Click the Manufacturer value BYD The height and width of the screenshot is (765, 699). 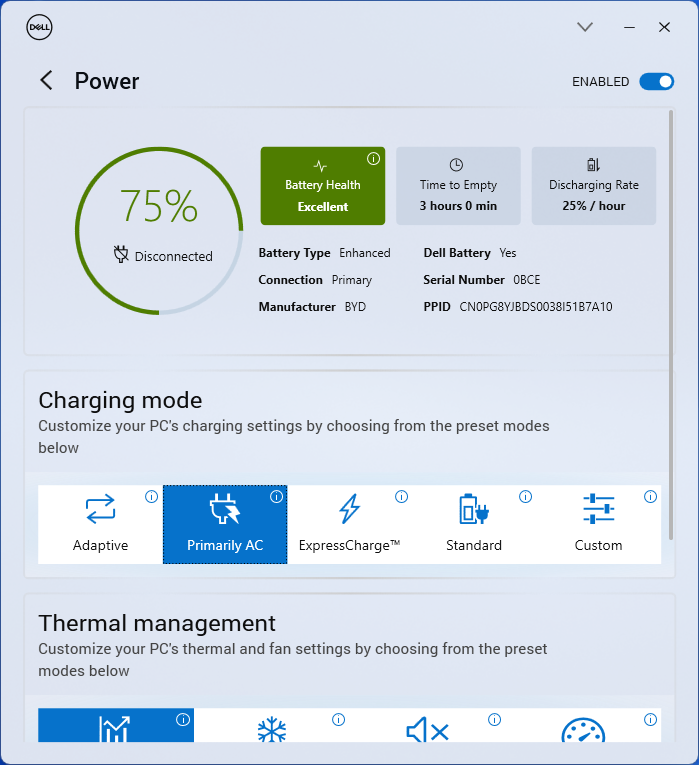[355, 307]
